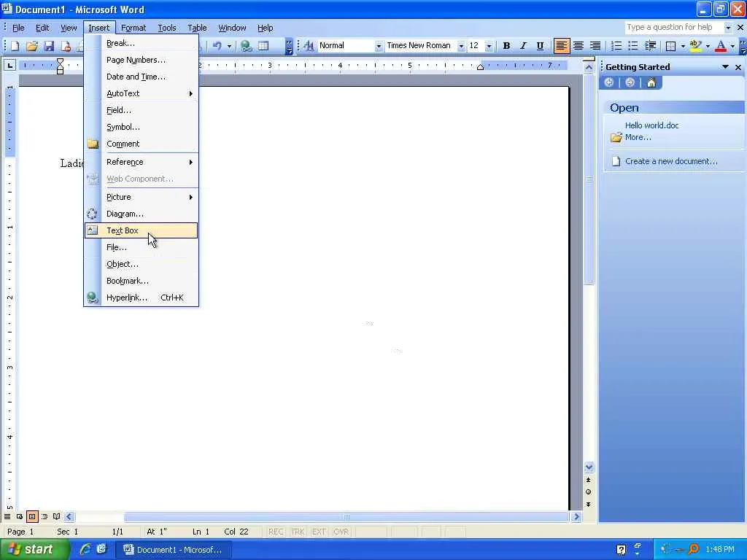
Task: Choose Symbol from Insert menu
Action: point(141,127)
